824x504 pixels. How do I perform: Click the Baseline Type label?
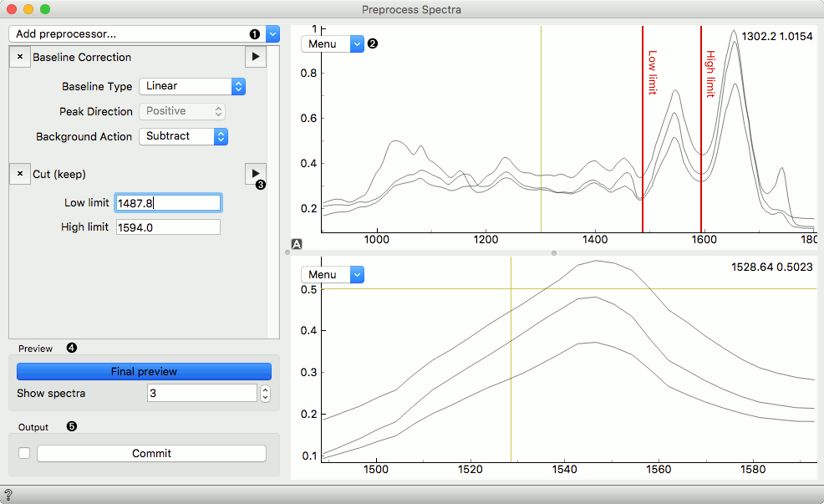97,87
